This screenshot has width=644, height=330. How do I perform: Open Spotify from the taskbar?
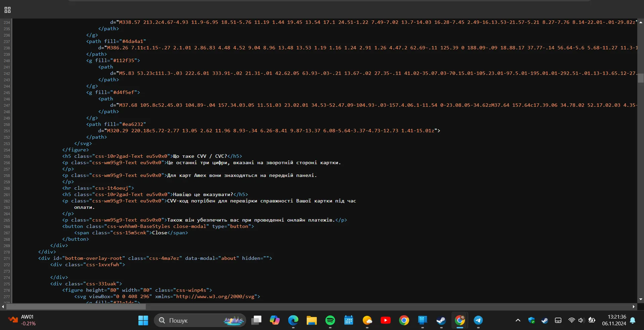[330, 321]
